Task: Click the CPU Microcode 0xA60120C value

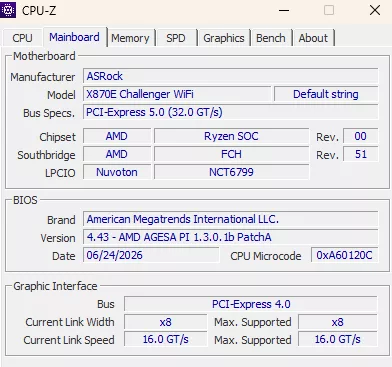Action: tap(345, 255)
